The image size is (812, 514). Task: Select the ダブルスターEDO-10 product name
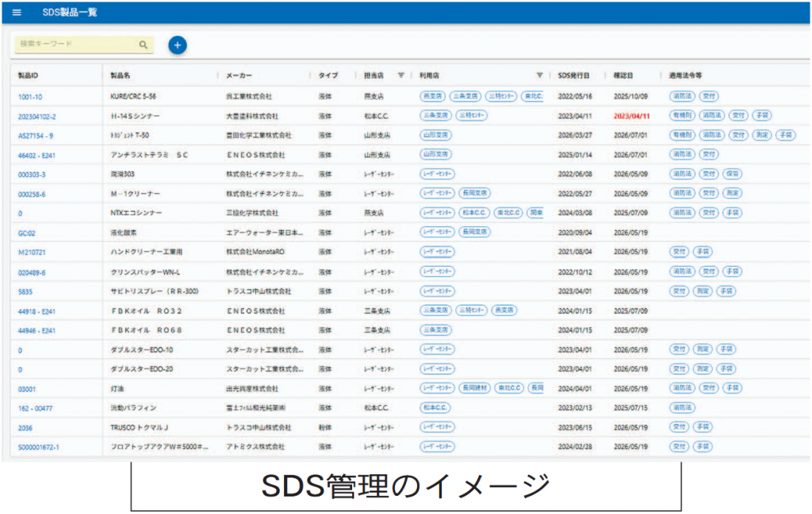click(x=141, y=350)
